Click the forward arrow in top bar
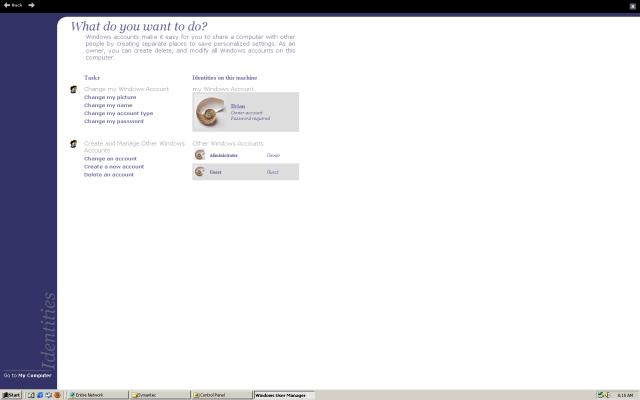Screen dimensions: 640x400 (31, 5)
